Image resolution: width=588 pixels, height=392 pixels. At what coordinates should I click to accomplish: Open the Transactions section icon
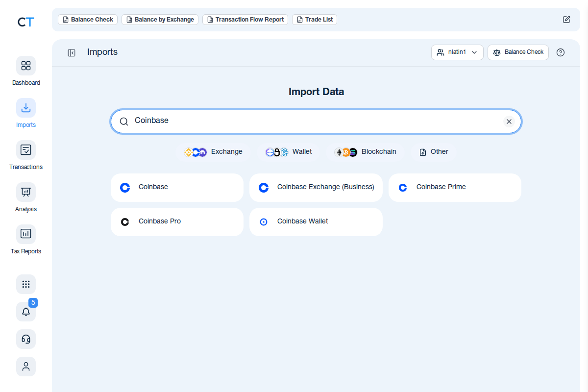coord(26,150)
